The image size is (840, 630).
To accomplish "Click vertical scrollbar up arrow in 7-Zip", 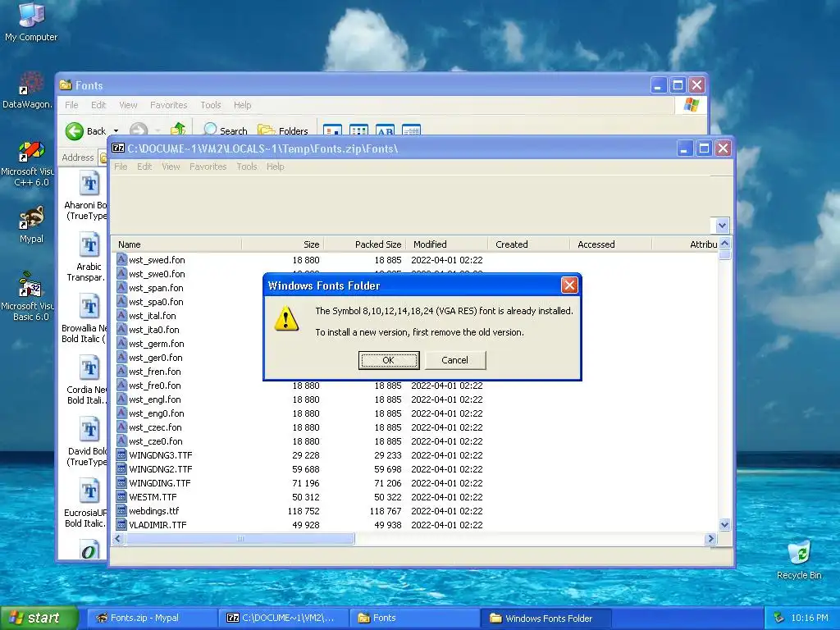I will click(724, 243).
